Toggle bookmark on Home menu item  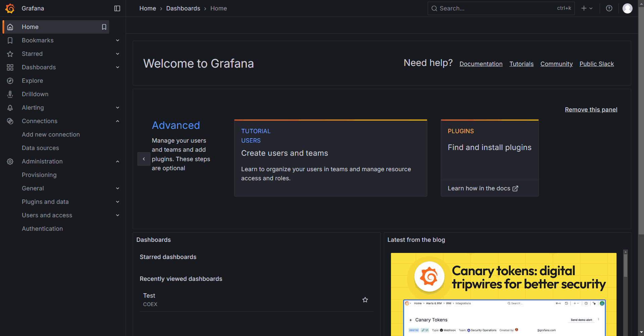tap(104, 27)
